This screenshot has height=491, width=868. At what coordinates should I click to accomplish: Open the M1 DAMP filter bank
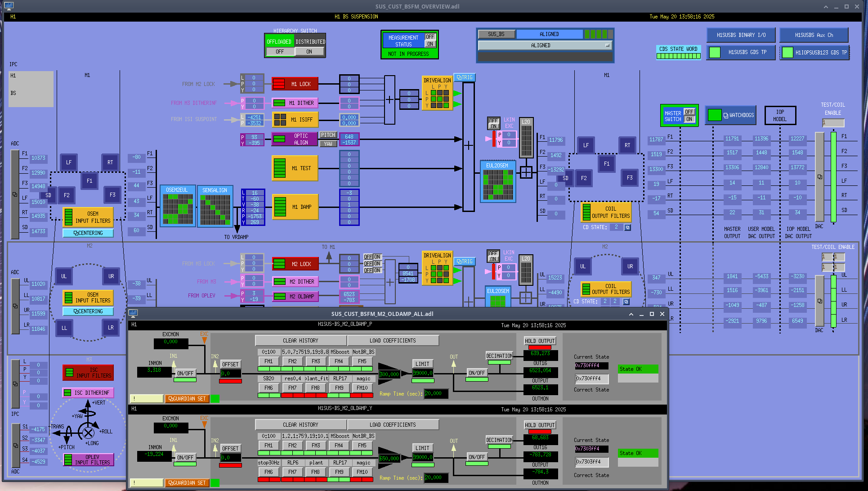pos(295,207)
